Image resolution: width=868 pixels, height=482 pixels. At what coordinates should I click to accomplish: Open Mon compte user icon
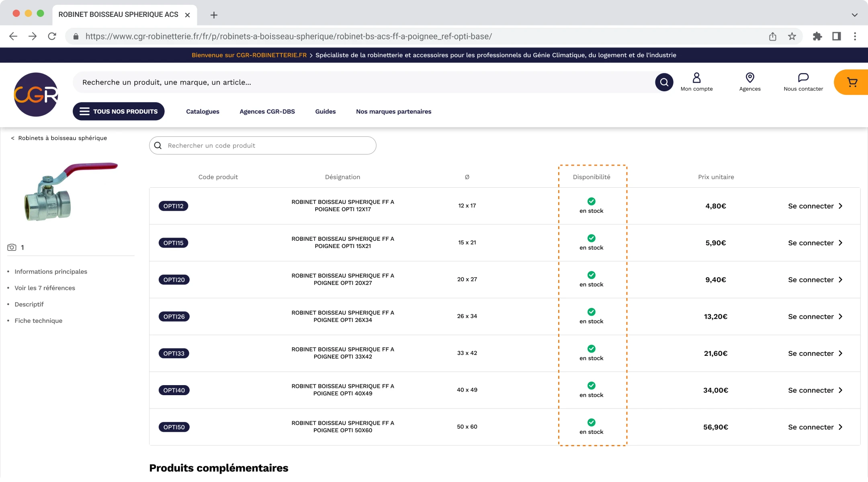pyautogui.click(x=696, y=78)
